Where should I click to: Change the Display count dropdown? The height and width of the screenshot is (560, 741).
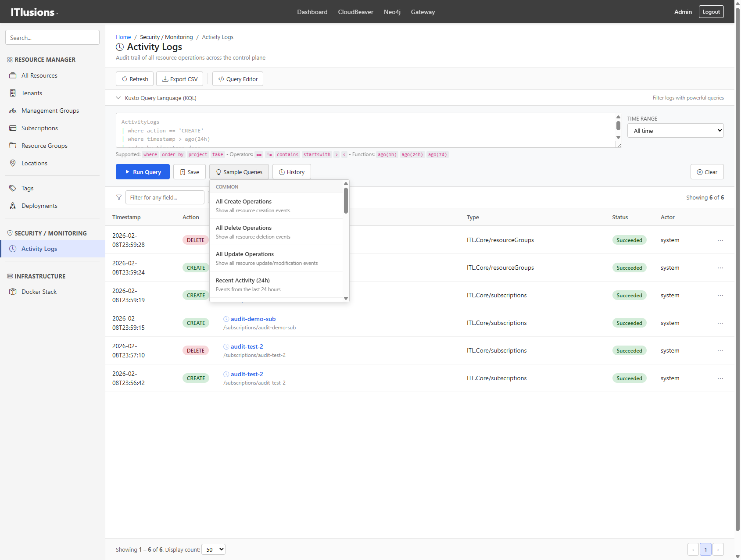(213, 549)
